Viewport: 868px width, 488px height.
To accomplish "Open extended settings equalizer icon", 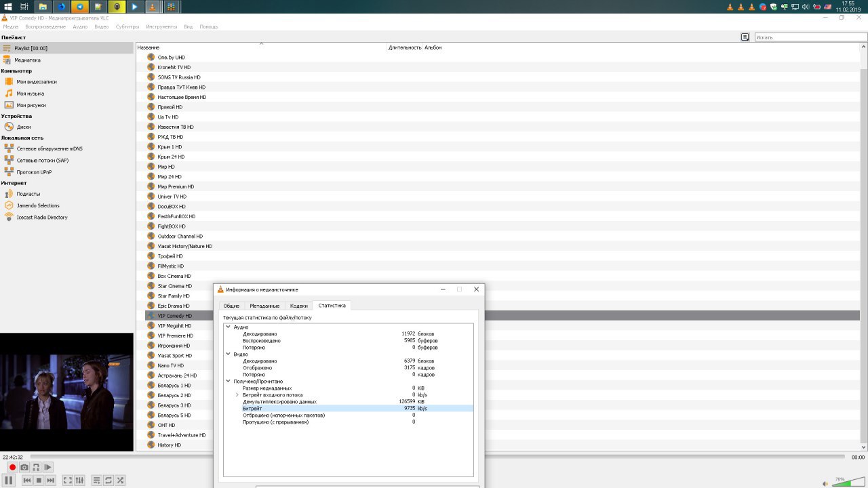I will tap(79, 480).
